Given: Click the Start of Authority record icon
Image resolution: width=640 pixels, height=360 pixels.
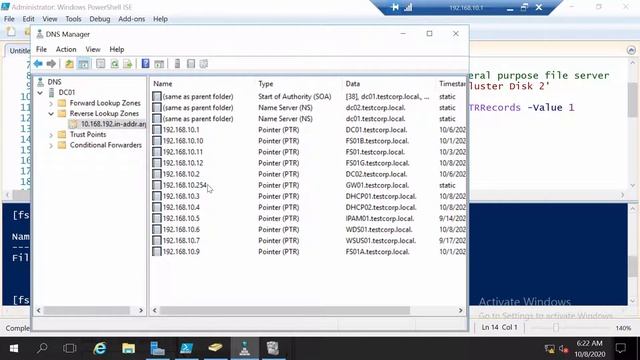Looking at the screenshot, I should (157, 97).
